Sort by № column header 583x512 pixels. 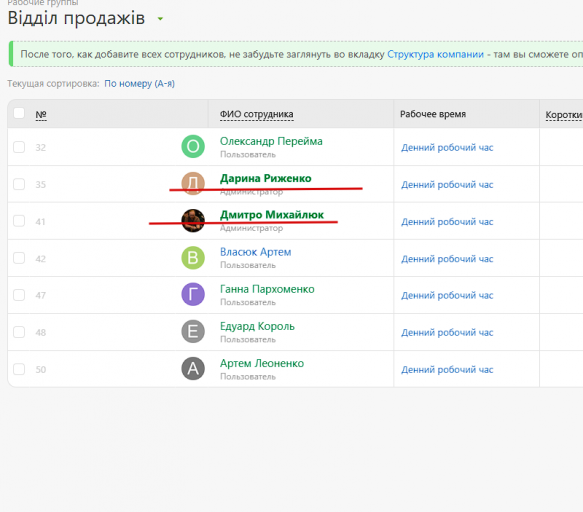[x=41, y=115]
